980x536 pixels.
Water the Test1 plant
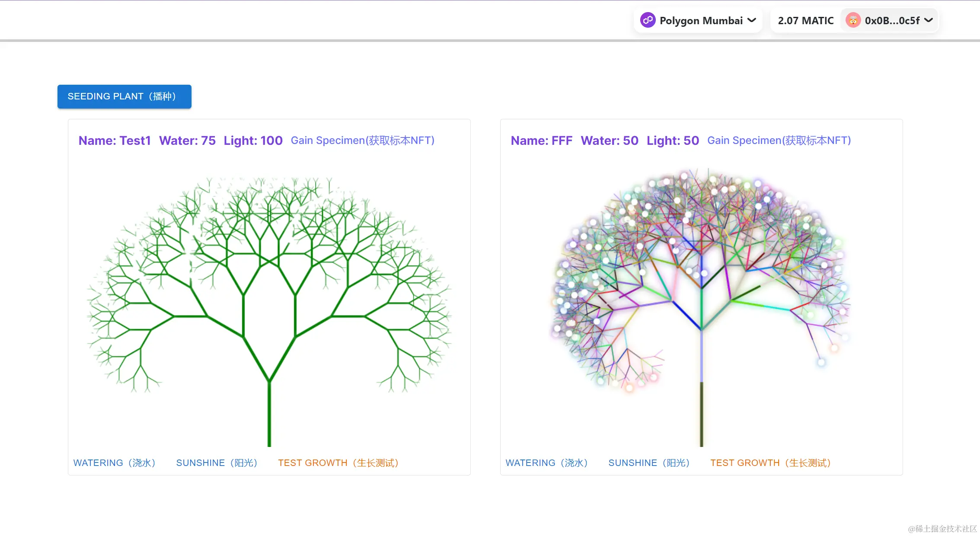coord(115,463)
